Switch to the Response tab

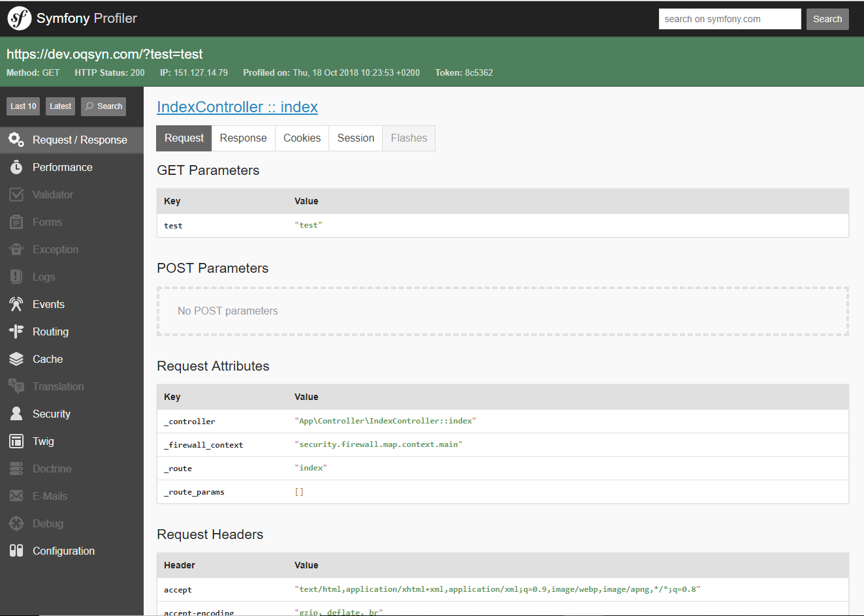pyautogui.click(x=243, y=138)
